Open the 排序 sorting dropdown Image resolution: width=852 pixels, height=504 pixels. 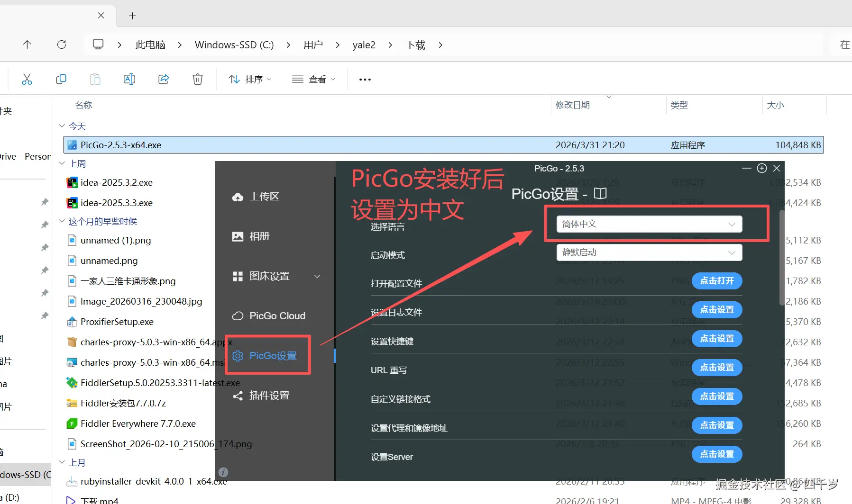tap(249, 79)
